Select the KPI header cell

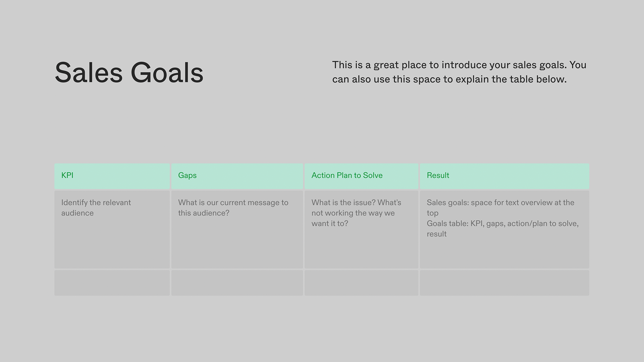(112, 176)
